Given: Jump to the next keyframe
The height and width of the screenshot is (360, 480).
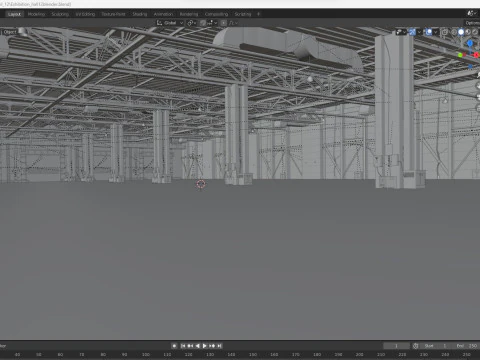Looking at the screenshot, I should (212, 346).
